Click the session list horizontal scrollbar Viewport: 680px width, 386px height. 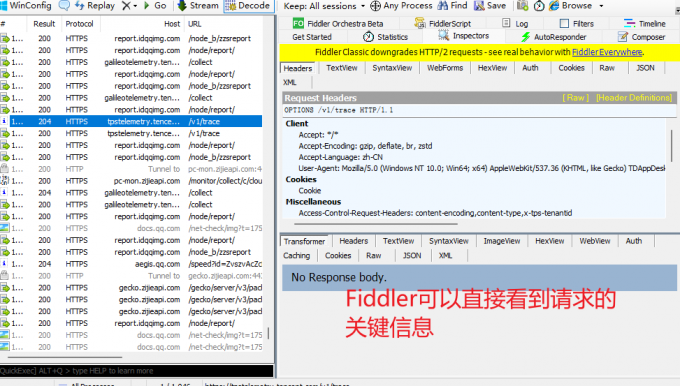[x=65, y=357]
